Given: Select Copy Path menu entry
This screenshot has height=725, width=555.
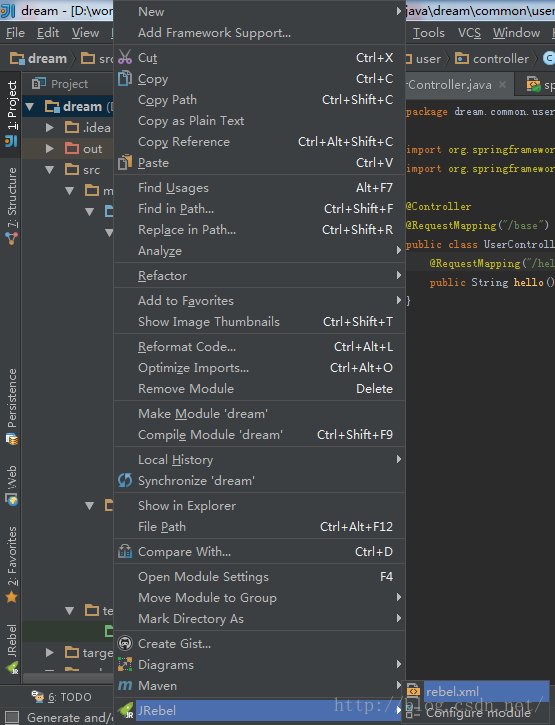Looking at the screenshot, I should [259, 100].
